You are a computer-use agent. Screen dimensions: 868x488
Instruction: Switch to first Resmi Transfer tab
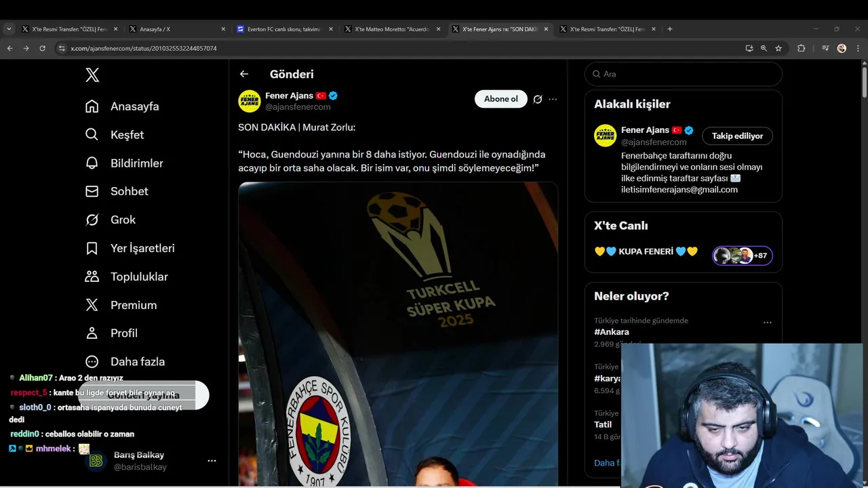[70, 29]
